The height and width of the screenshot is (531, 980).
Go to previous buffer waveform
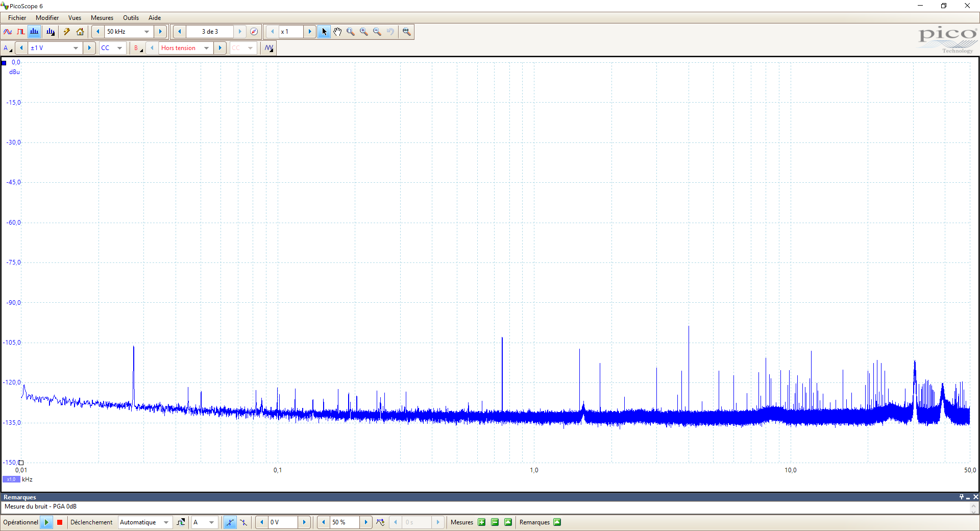[179, 32]
